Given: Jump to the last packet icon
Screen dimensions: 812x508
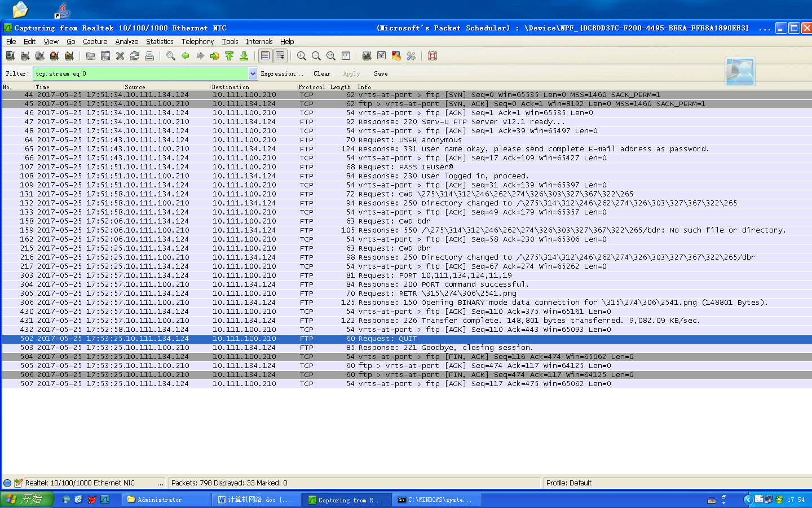Looking at the screenshot, I should pos(244,56).
